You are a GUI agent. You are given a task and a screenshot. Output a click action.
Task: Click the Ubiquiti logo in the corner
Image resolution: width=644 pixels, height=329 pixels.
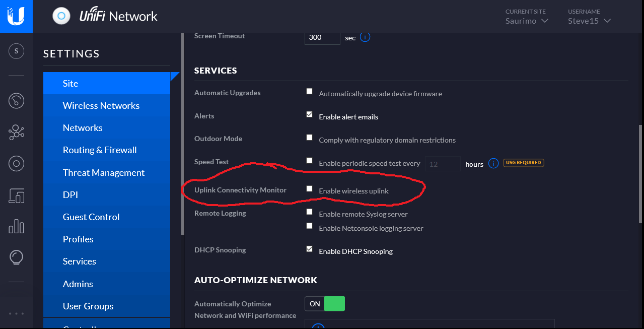tap(16, 16)
